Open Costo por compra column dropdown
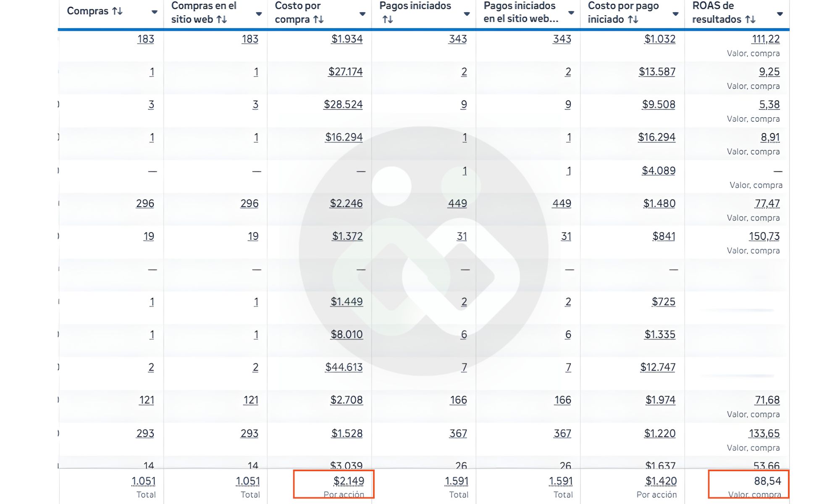The height and width of the screenshot is (504, 840). click(362, 14)
